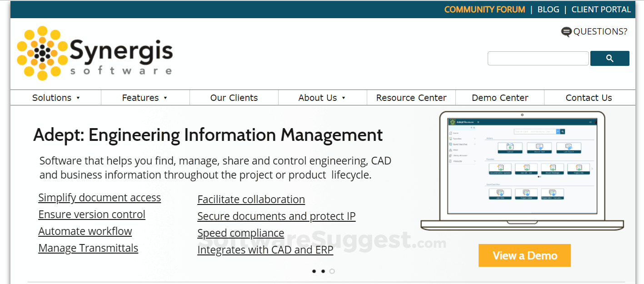Expand the Features dropdown menu
The image size is (644, 284).
[145, 98]
